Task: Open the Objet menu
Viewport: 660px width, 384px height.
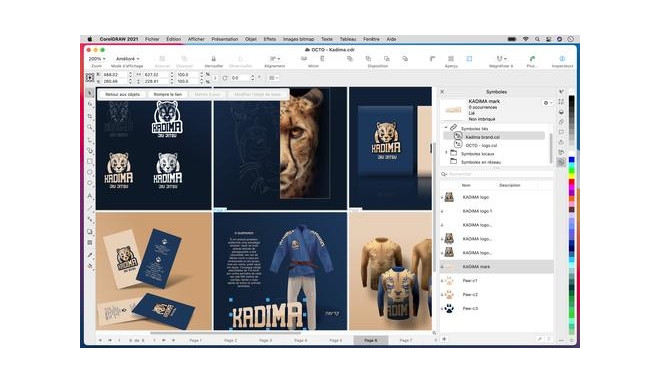Action: pyautogui.click(x=251, y=39)
